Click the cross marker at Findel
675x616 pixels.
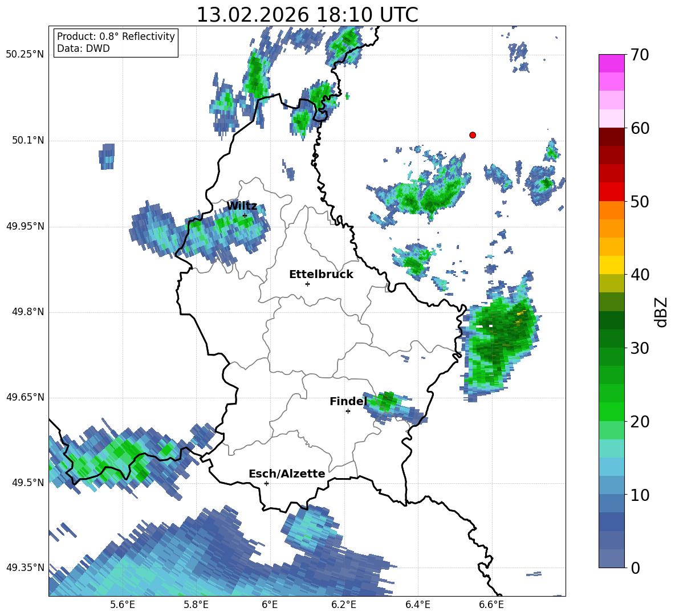click(x=348, y=411)
